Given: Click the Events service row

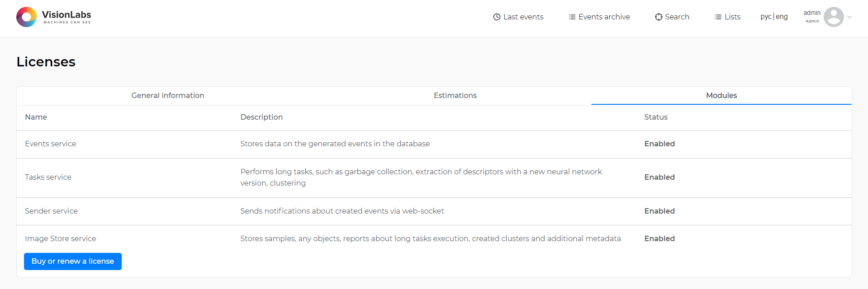Looking at the screenshot, I should click(434, 144).
